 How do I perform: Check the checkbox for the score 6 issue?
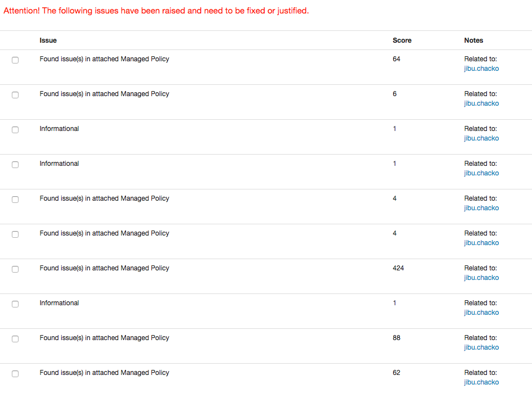(15, 94)
